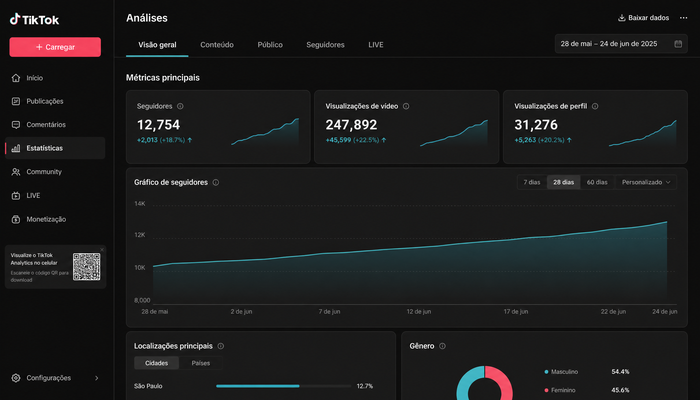Click the 54.4% Masculino value

620,372
